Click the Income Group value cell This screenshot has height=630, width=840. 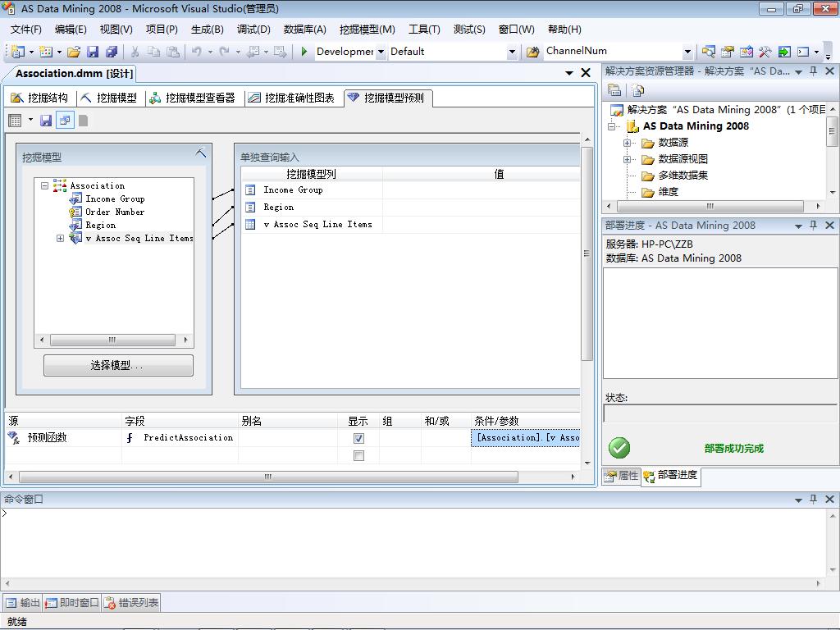pos(481,190)
